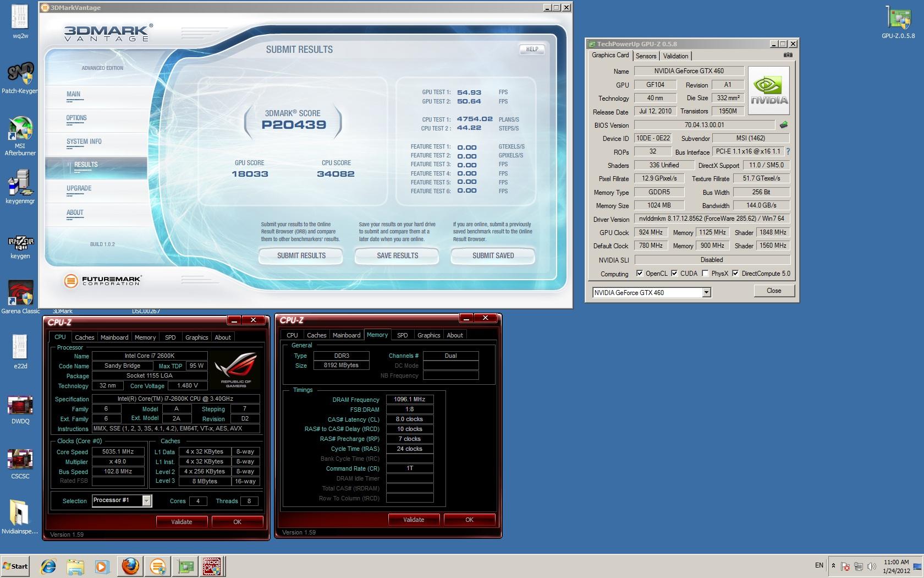Open Mainboard tab in left CPU-Z window
Screen dimensions: 924x578
[114, 337]
